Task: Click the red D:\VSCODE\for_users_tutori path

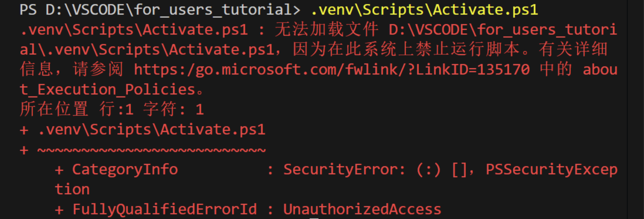Action: click(503, 30)
